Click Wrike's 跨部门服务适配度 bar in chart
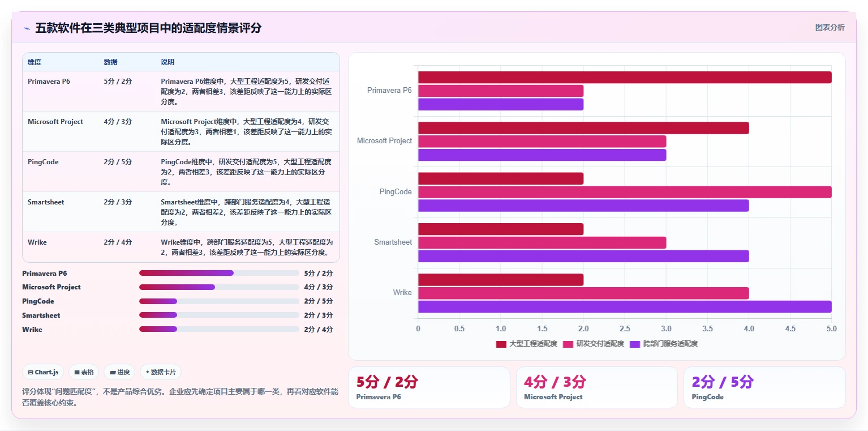 click(625, 306)
